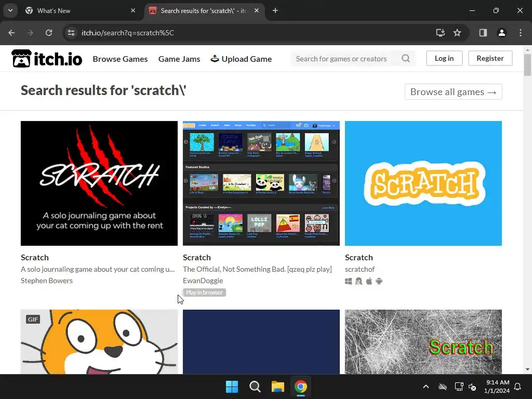The height and width of the screenshot is (399, 532).
Task: Go back using browser back arrow
Action: pyautogui.click(x=11, y=33)
